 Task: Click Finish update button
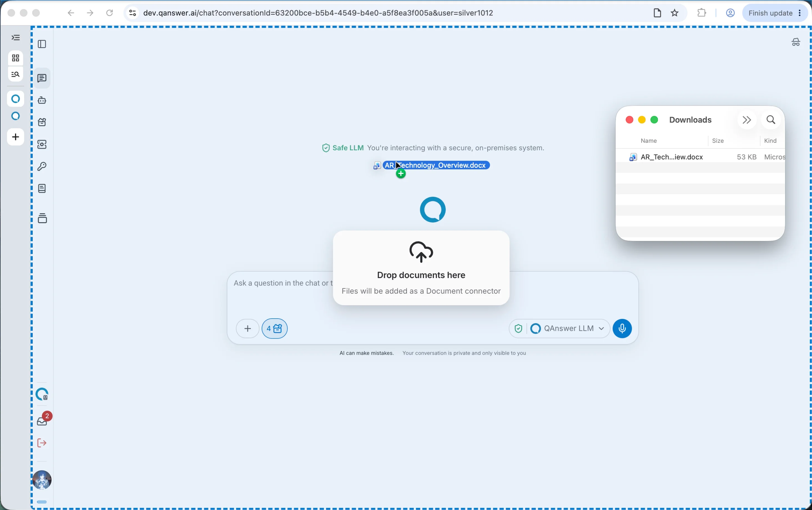(x=770, y=13)
